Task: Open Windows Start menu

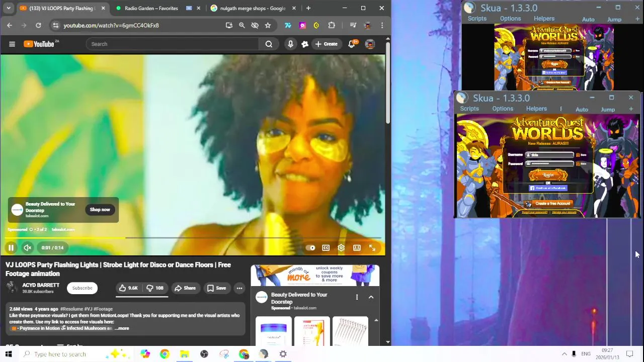Action: click(x=9, y=354)
